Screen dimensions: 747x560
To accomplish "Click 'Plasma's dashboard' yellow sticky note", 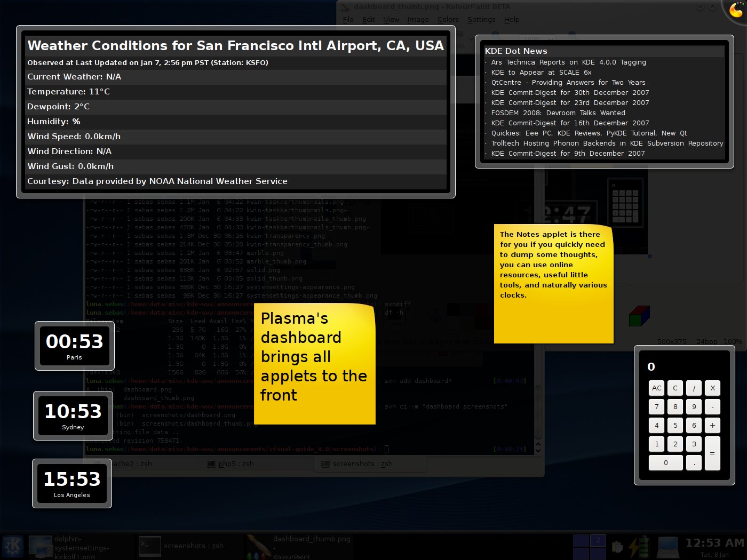I will coord(315,364).
